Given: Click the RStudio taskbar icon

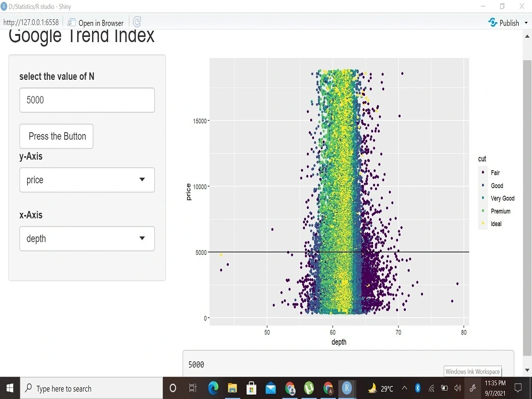Looking at the screenshot, I should tap(347, 388).
